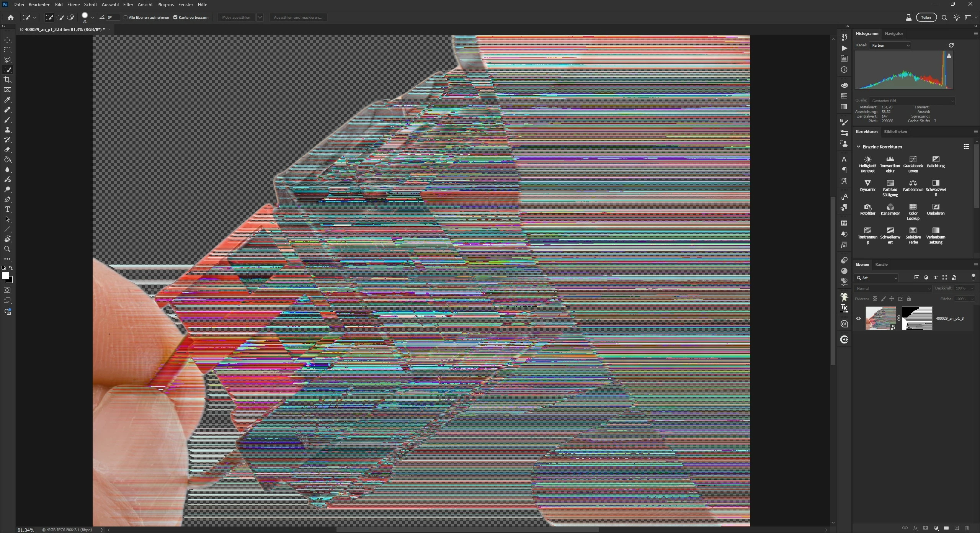This screenshot has width=980, height=533.
Task: Disable Kante verbessern checkbox
Action: [x=175, y=18]
